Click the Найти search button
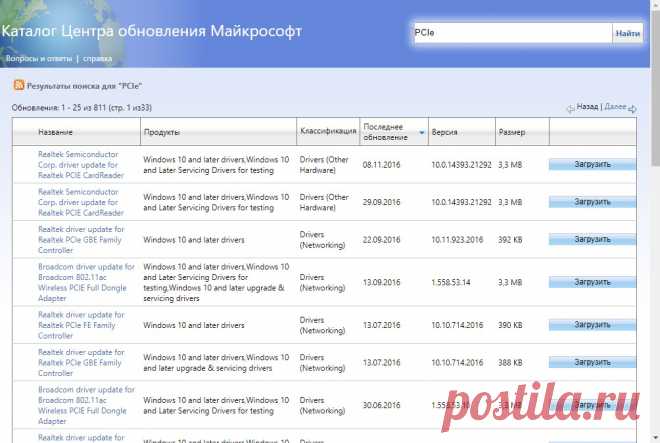The image size is (660, 443). click(x=628, y=33)
